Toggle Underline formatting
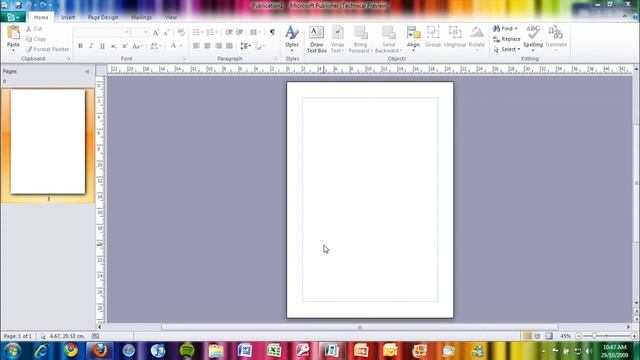The width and height of the screenshot is (640, 360). click(x=102, y=46)
